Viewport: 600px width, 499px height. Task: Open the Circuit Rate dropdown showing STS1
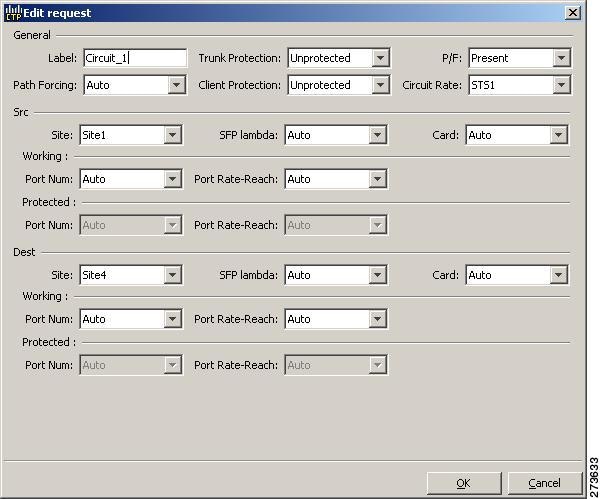[x=520, y=85]
